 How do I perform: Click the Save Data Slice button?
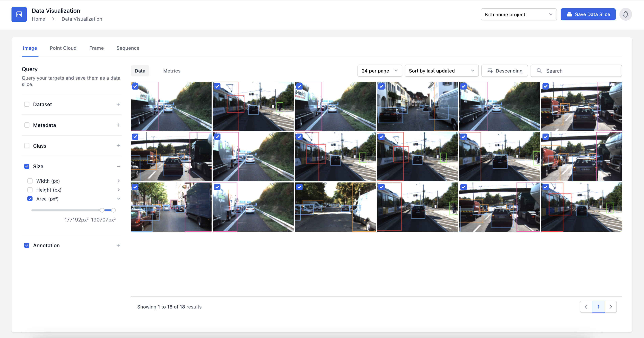[588, 14]
